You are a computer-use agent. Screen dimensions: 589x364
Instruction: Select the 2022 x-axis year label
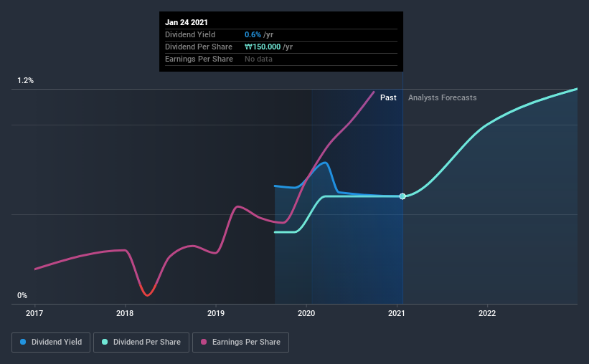pos(487,313)
